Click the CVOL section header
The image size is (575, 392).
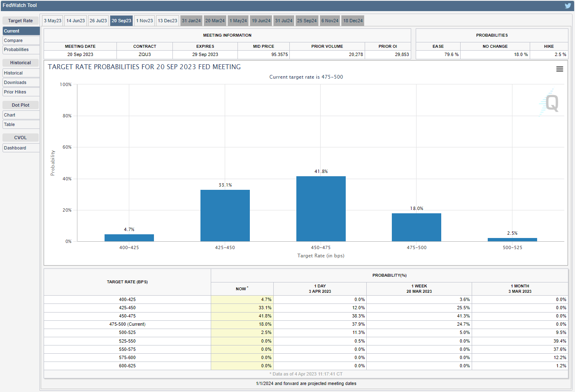pyautogui.click(x=21, y=138)
